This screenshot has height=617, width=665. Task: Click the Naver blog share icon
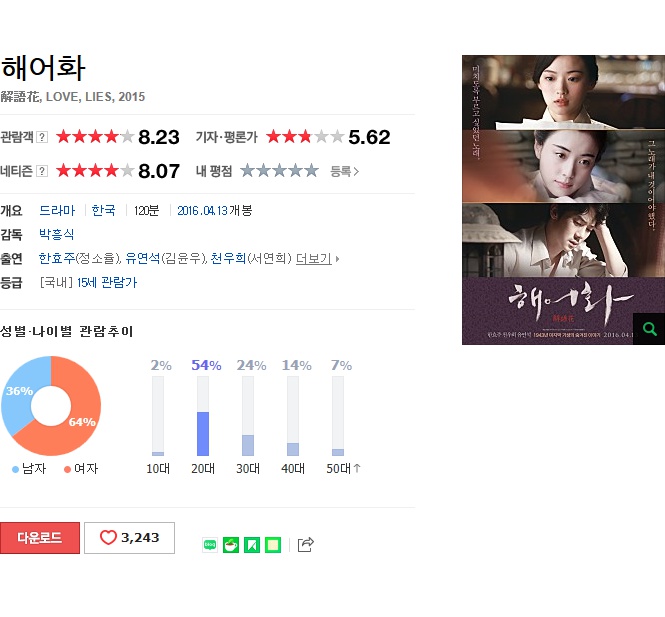[210, 545]
